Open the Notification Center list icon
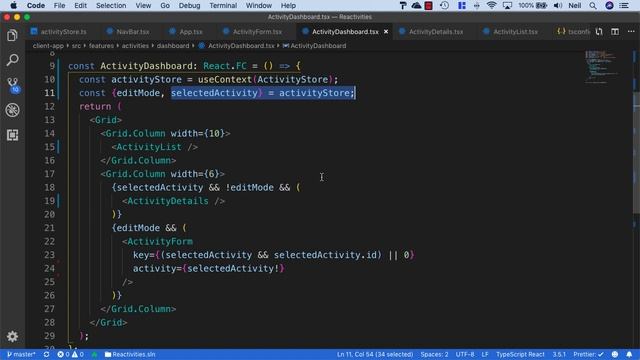The height and width of the screenshot is (360, 640). click(x=624, y=5)
